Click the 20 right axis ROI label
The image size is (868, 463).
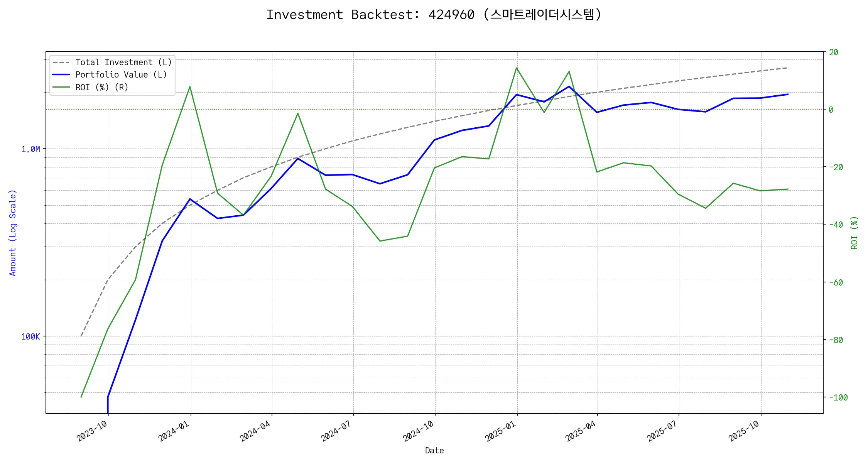[x=834, y=52]
